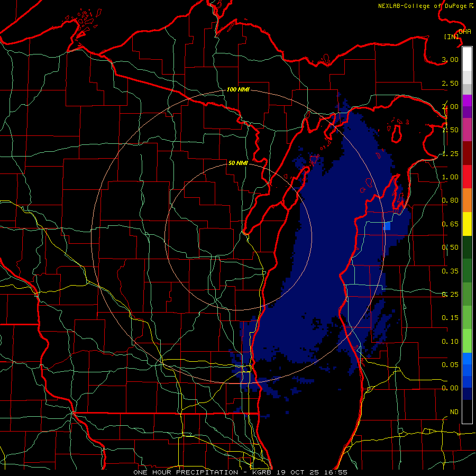Click the 1.25 legend value
The height and width of the screenshot is (476, 476).
click(x=450, y=153)
